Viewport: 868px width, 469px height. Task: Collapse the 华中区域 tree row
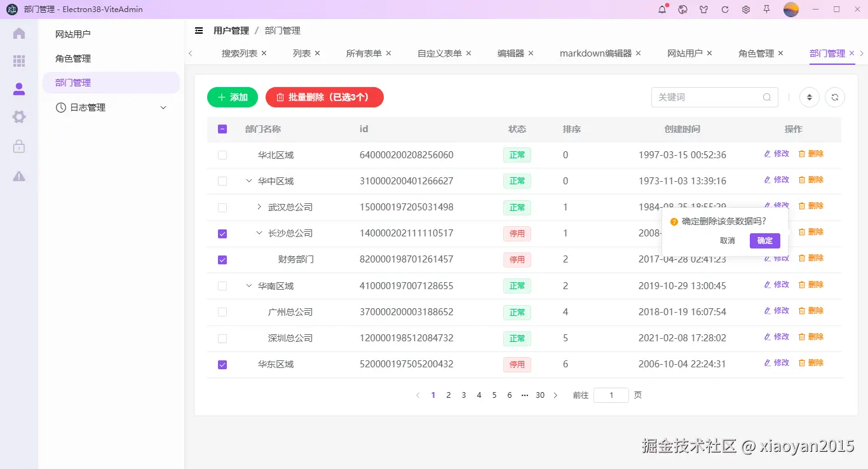[x=248, y=180]
